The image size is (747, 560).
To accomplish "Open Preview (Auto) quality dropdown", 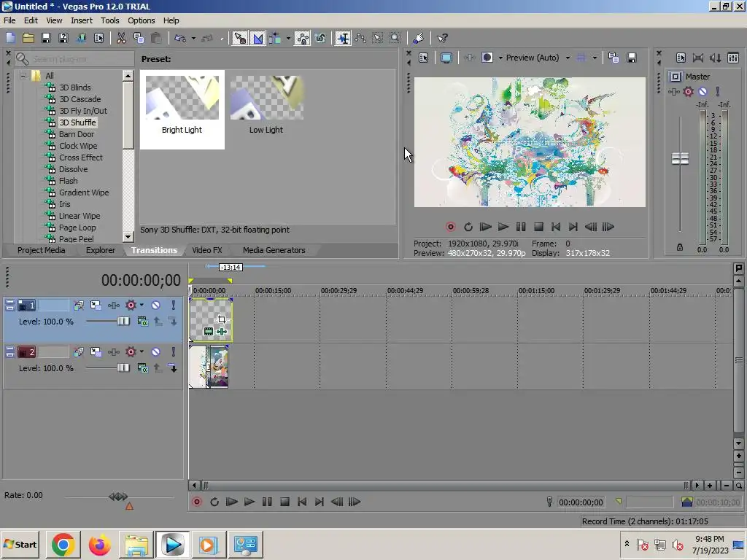I will [538, 58].
